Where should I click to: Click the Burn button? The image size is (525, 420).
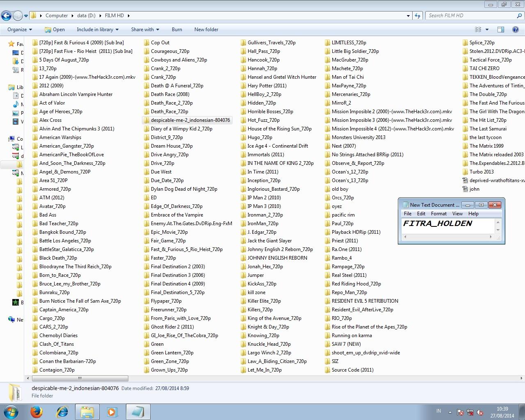click(177, 30)
